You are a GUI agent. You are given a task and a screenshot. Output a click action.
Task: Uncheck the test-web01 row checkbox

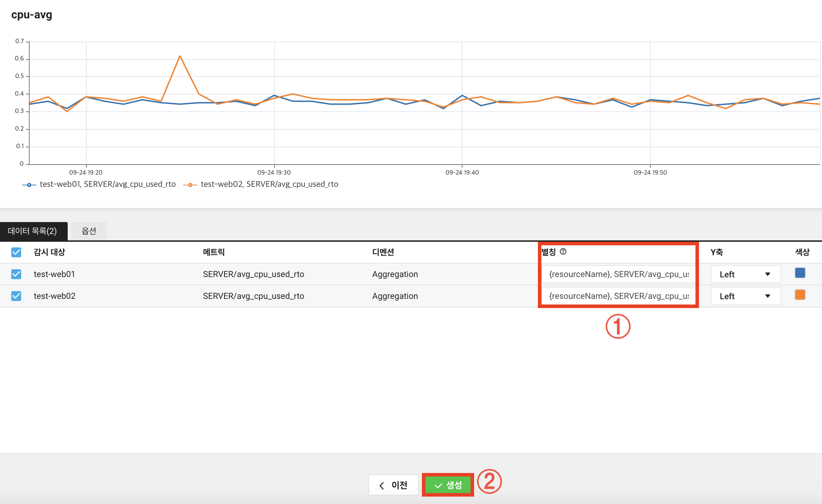click(x=16, y=274)
